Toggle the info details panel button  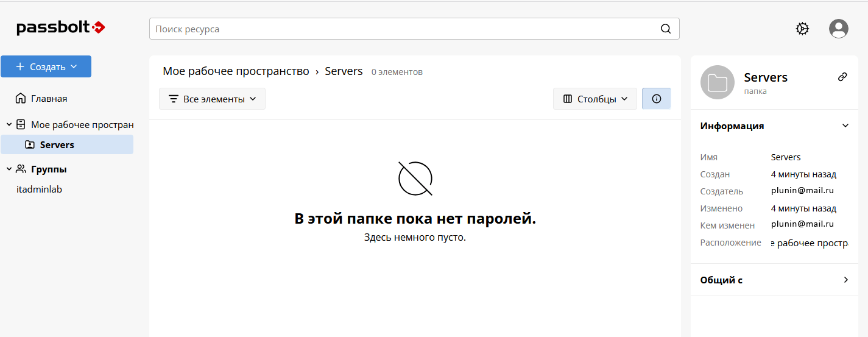(x=656, y=99)
